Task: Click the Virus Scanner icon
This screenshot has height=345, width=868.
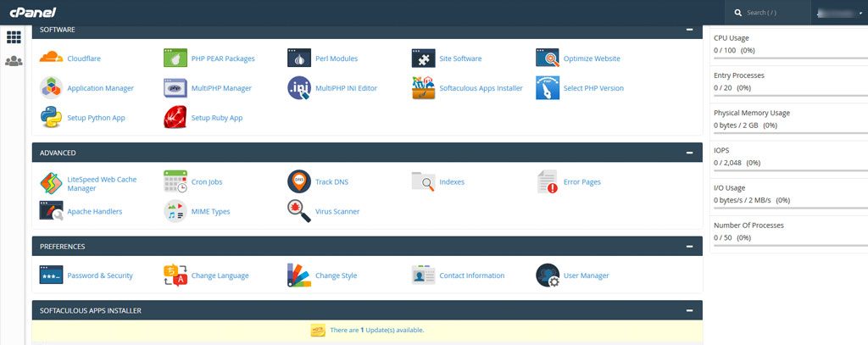Action: pos(299,211)
